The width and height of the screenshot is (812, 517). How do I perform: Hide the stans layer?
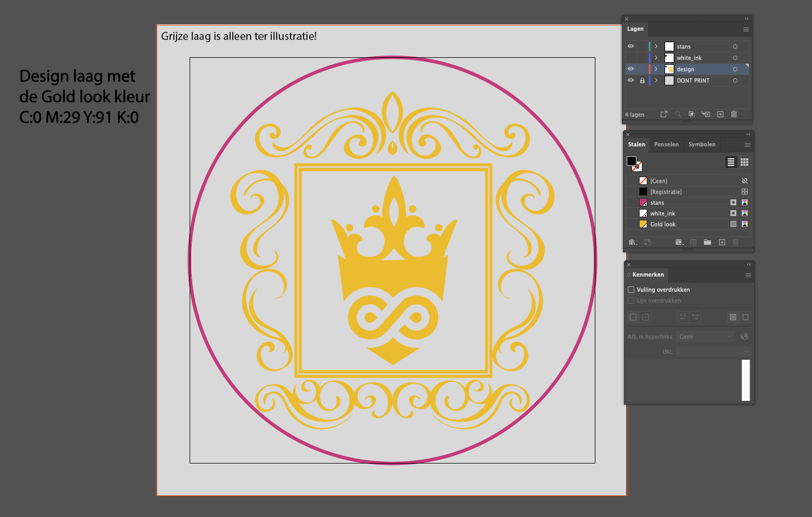[x=630, y=46]
